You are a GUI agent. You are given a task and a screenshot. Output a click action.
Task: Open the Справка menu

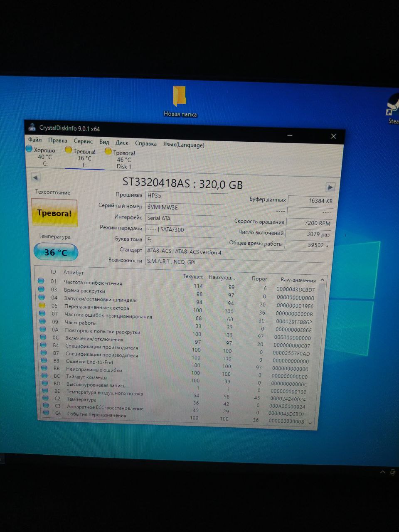(x=145, y=143)
